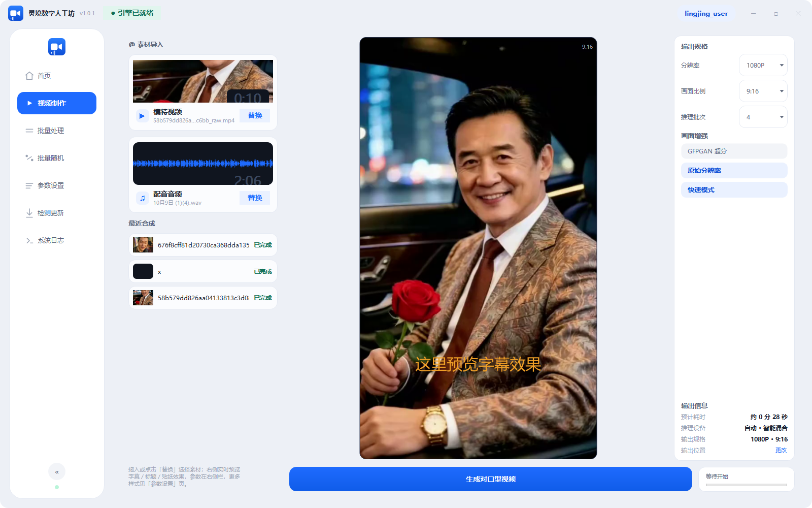
Task: Click the 系统日志 terminal icon
Action: coord(29,240)
